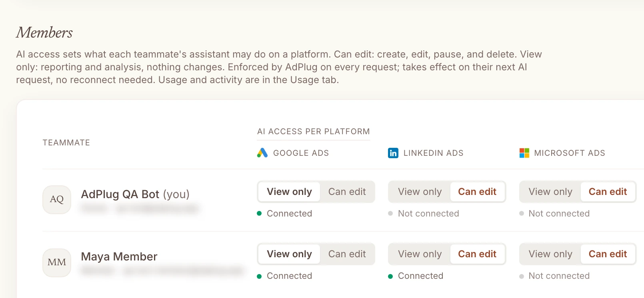Click Maya Member's Microsoft Not connected status
The width and height of the screenshot is (644, 298).
(x=554, y=276)
